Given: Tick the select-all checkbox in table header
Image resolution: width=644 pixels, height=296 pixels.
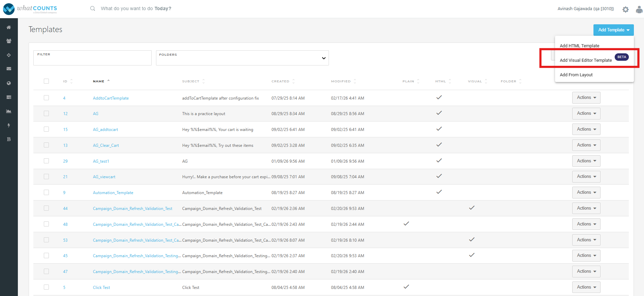Looking at the screenshot, I should [47, 81].
